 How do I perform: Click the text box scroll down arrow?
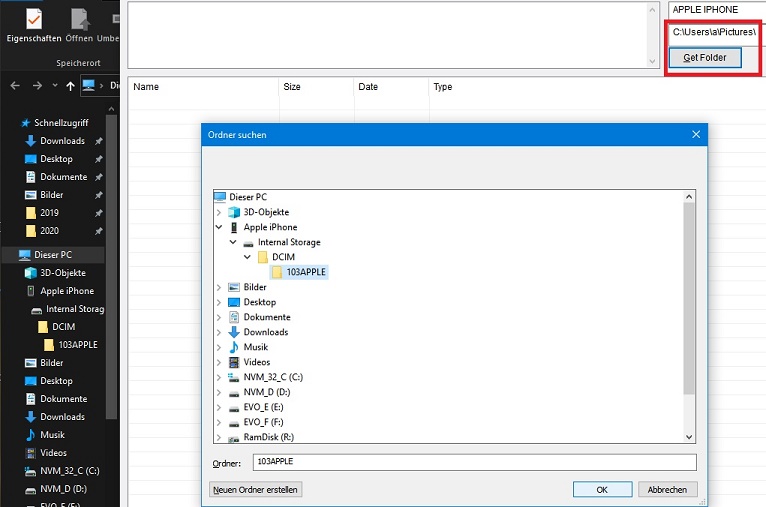pos(652,61)
